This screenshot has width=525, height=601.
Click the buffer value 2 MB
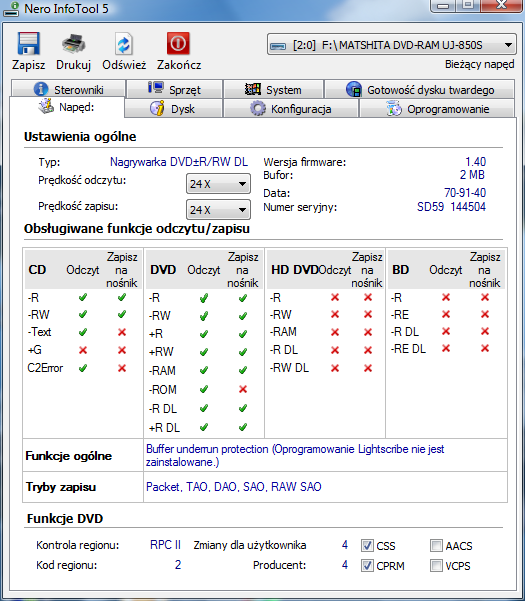[472, 175]
